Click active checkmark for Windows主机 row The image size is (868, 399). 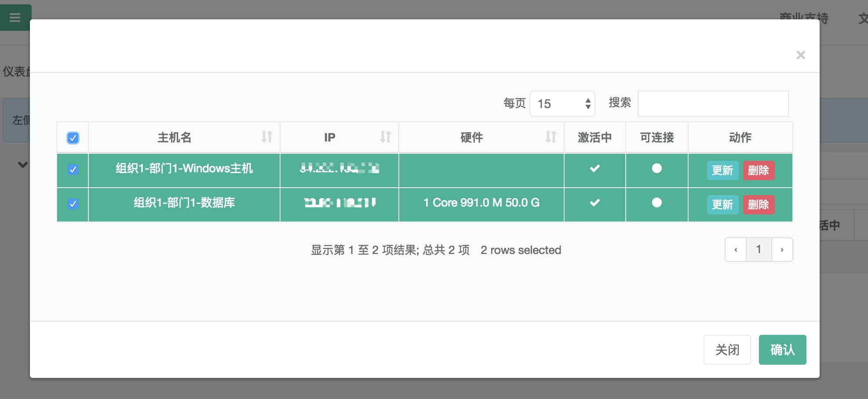pos(594,168)
